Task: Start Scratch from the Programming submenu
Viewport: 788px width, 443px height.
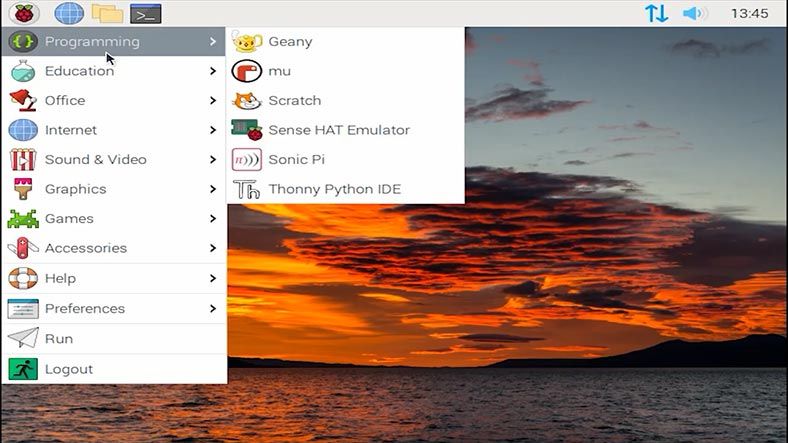Action: [346, 100]
